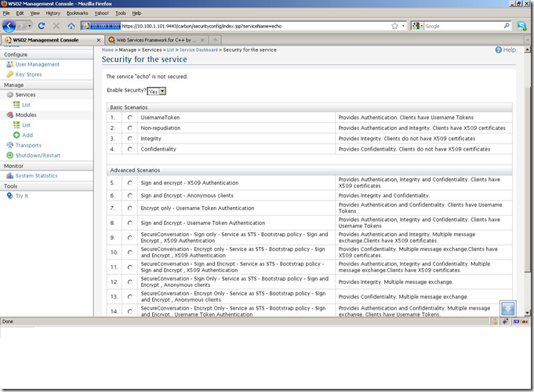534x392 pixels.
Task: Open the File menu
Action: pos(6,13)
